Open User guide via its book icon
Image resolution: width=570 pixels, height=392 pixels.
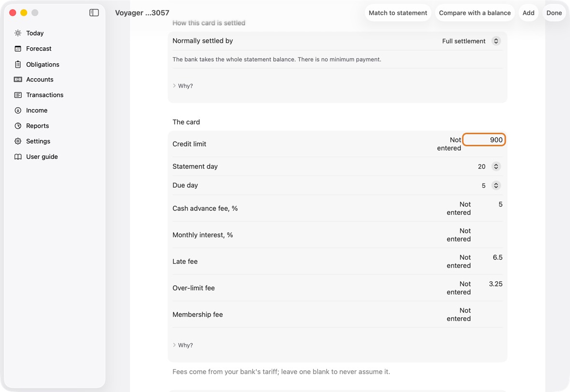(18, 156)
